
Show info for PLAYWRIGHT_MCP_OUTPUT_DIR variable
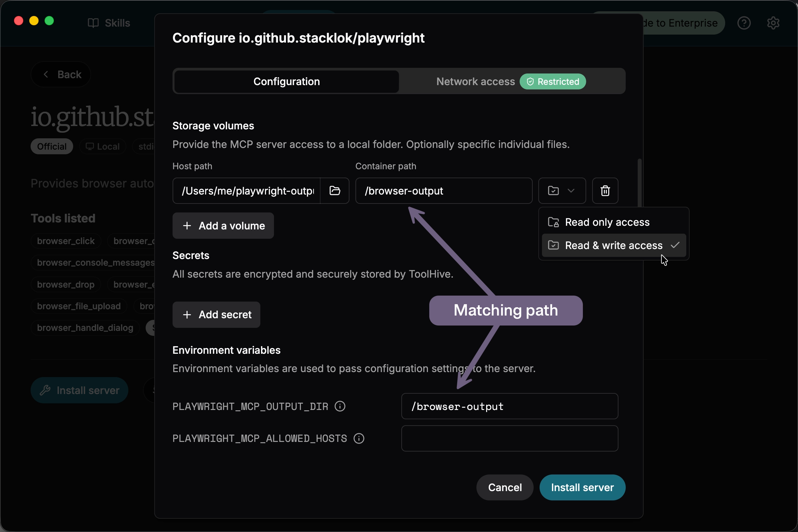[x=340, y=406]
